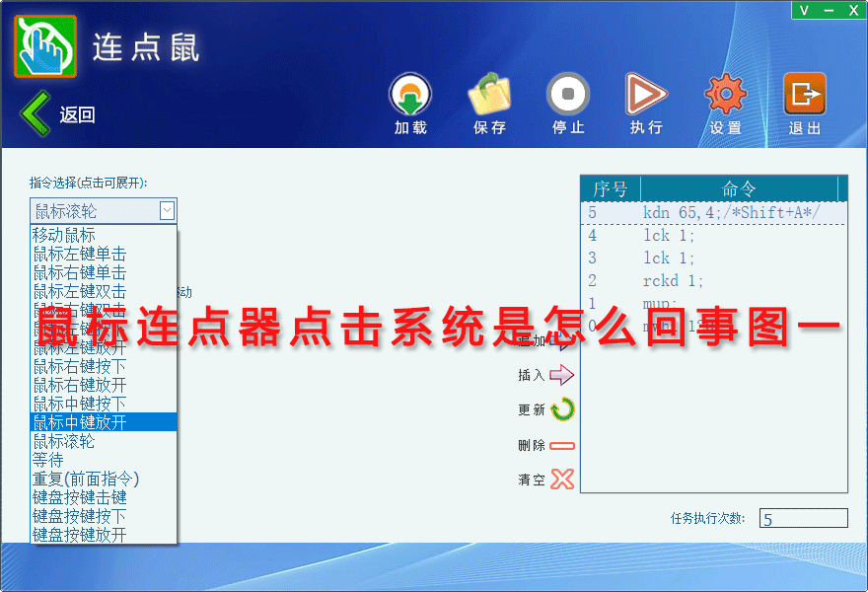Click the green V window button
Image resolution: width=868 pixels, height=592 pixels.
[804, 10]
